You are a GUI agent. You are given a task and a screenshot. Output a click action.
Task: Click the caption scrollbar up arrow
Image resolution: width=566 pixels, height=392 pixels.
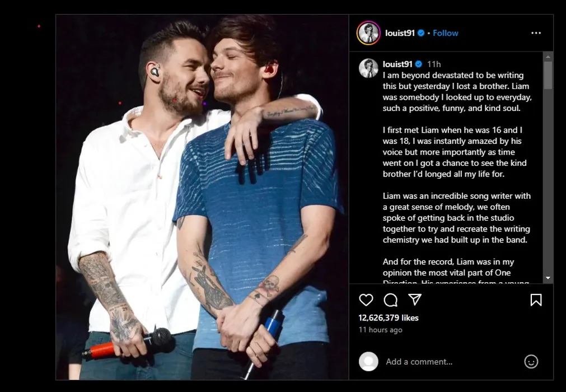(x=548, y=57)
